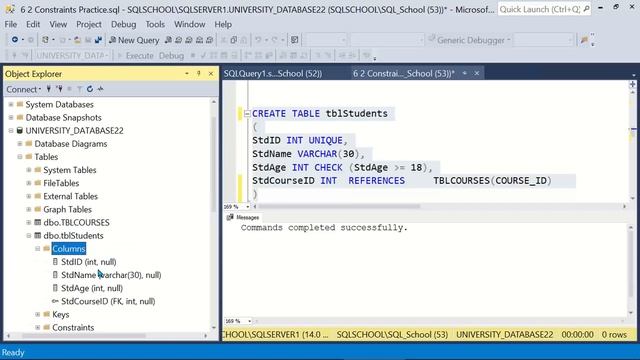This screenshot has width=640, height=360.
Task: Select the dbo.TBLCOURSES table
Action: point(76,222)
